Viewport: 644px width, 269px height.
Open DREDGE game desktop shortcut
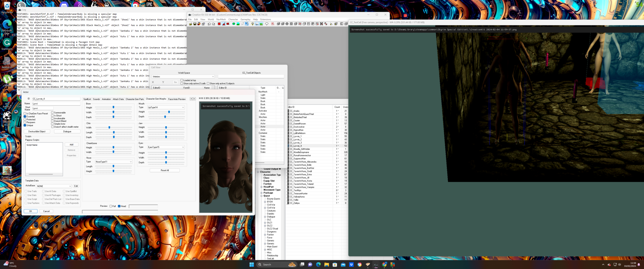(7, 118)
